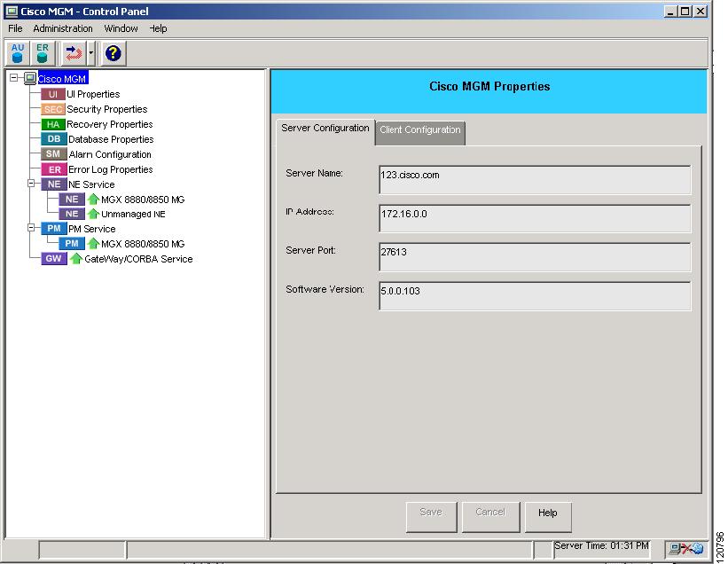Open the Window menu

coord(121,28)
